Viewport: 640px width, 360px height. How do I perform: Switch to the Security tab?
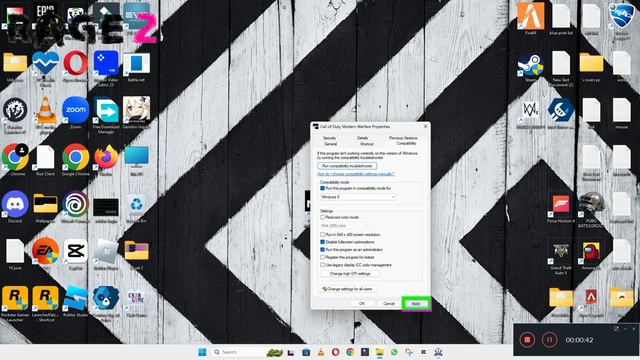[329, 138]
